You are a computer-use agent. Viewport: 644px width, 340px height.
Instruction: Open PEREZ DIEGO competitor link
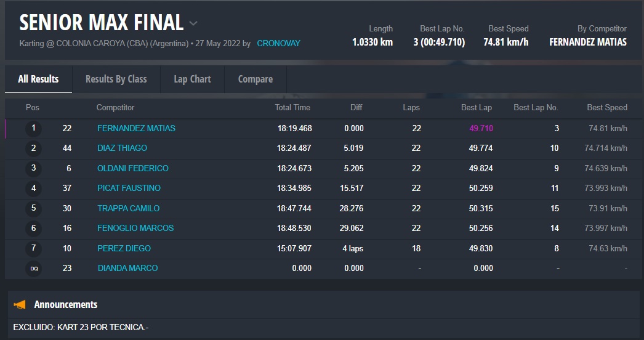[x=124, y=248]
